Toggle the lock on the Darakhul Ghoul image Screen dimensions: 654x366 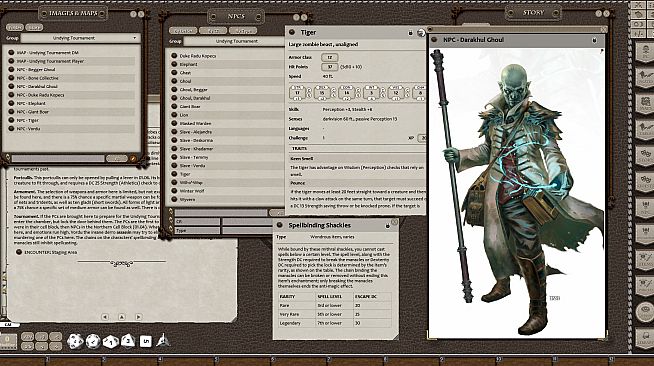pos(594,40)
